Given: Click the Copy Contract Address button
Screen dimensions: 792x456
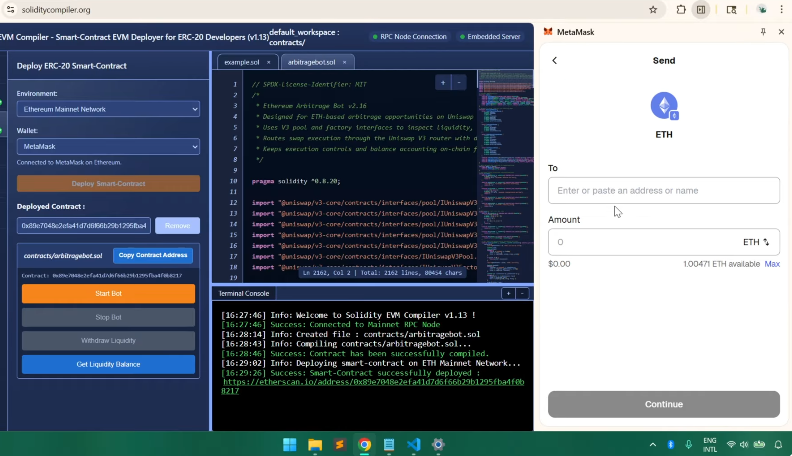Looking at the screenshot, I should [152, 255].
